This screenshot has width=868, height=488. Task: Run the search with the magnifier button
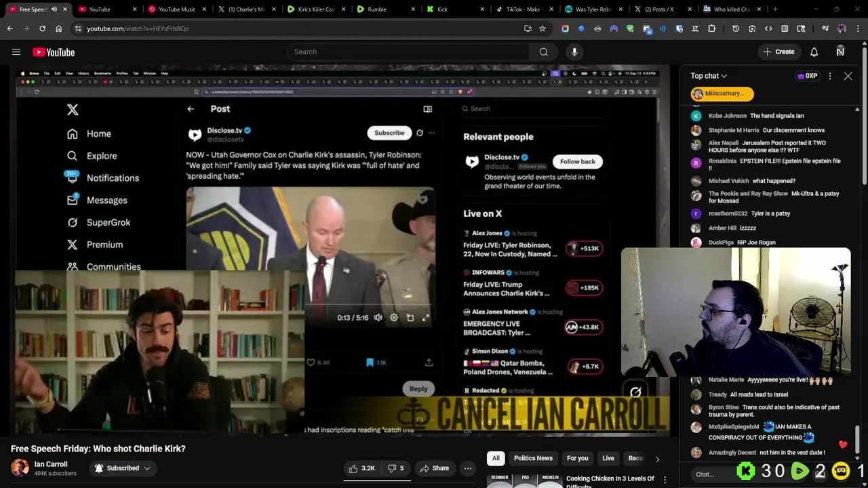(544, 52)
